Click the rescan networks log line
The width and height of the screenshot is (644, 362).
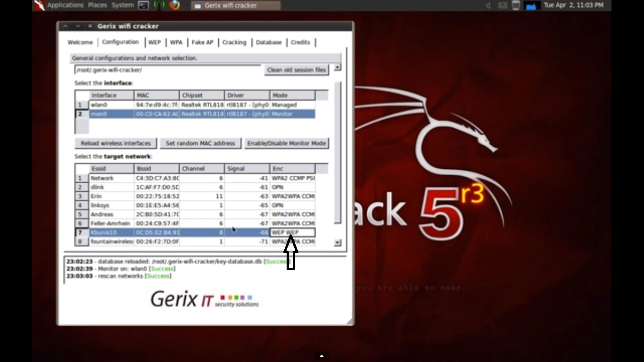[x=119, y=276]
